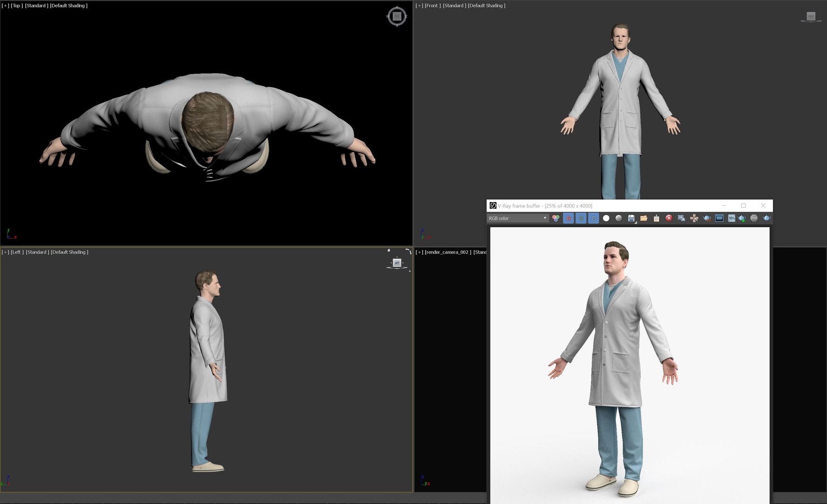Click the Top viewport ViewCube compass

click(397, 16)
